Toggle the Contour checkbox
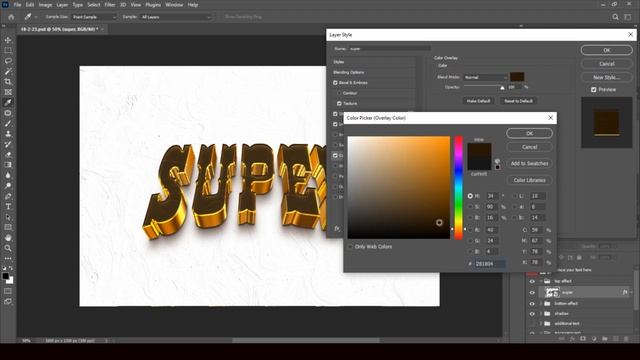The image size is (640, 360). pos(339,93)
